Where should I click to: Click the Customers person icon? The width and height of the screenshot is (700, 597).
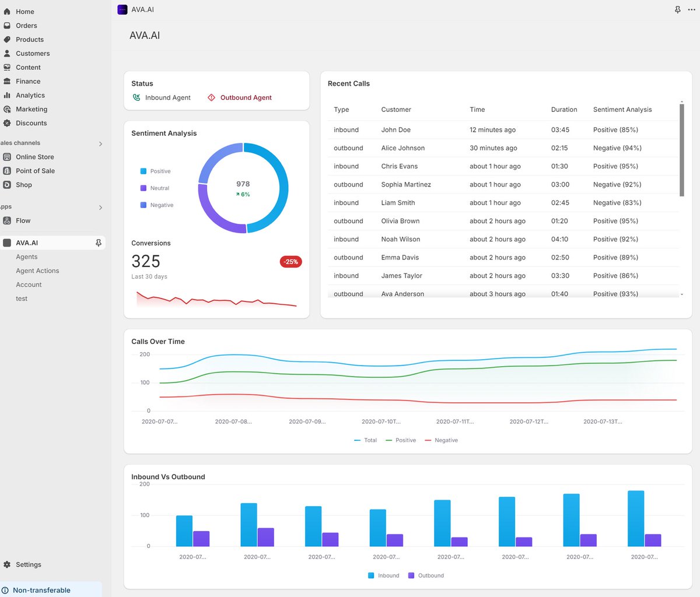point(7,54)
